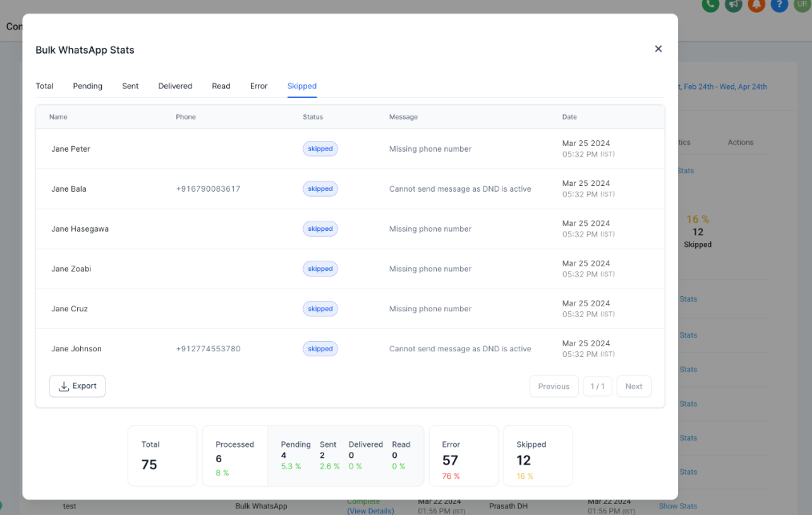Open the Sent tab
This screenshot has width=812, height=515.
[x=130, y=86]
